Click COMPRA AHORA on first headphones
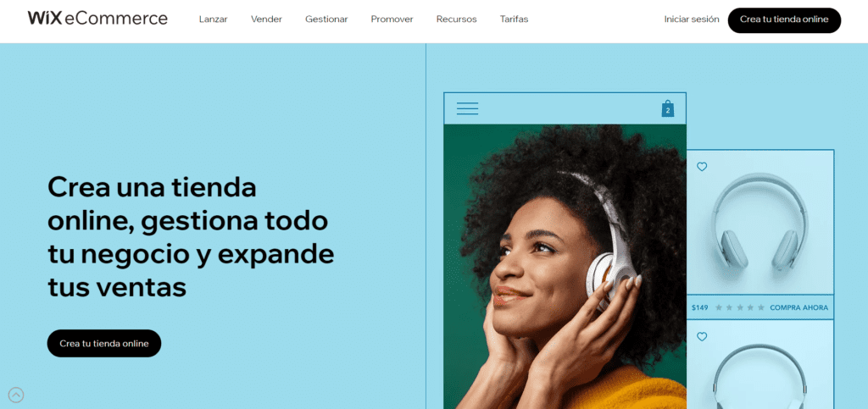The width and height of the screenshot is (868, 409). (x=798, y=308)
